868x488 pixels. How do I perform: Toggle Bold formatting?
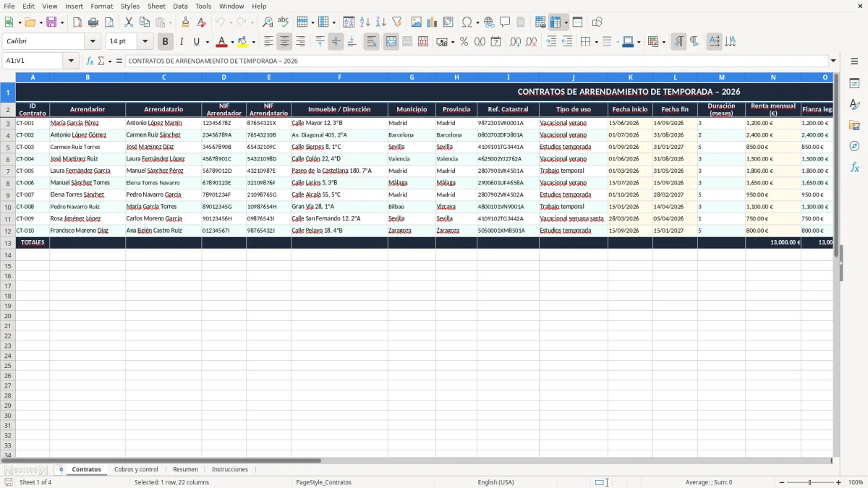pyautogui.click(x=166, y=42)
